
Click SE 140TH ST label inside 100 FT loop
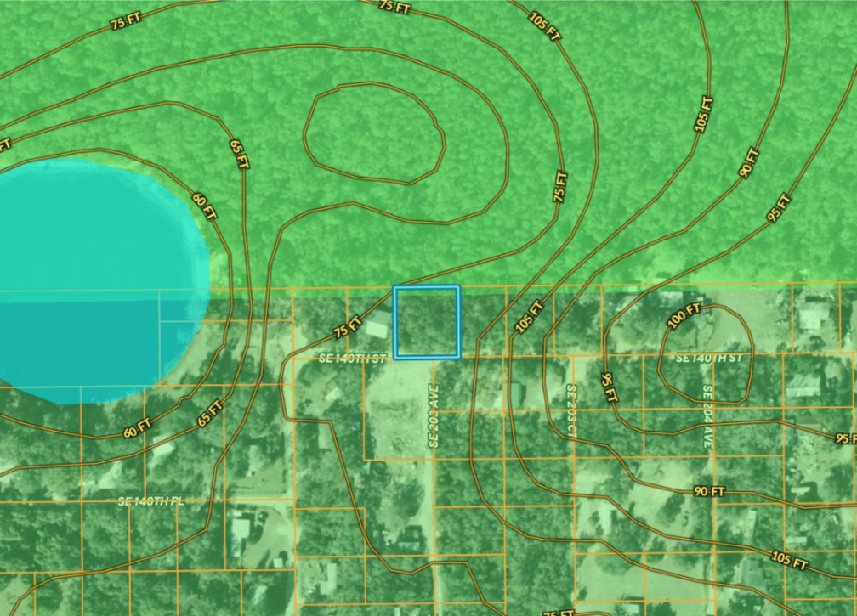click(x=708, y=359)
